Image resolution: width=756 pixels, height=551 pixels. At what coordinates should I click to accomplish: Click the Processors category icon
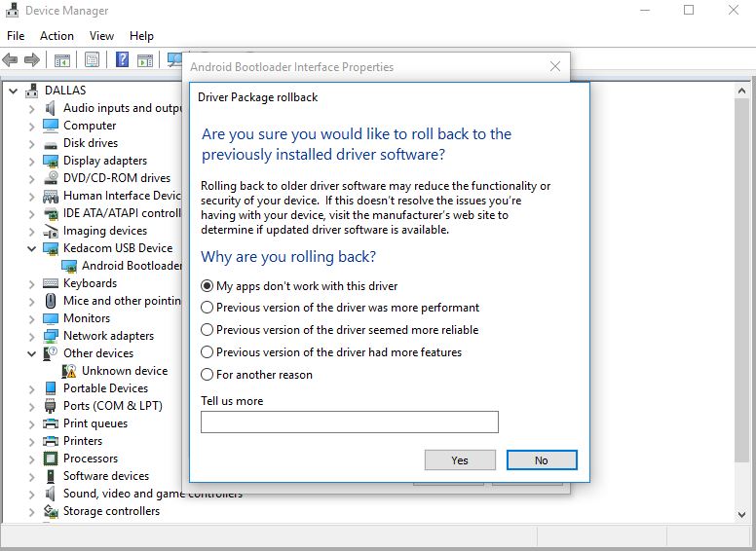point(51,459)
